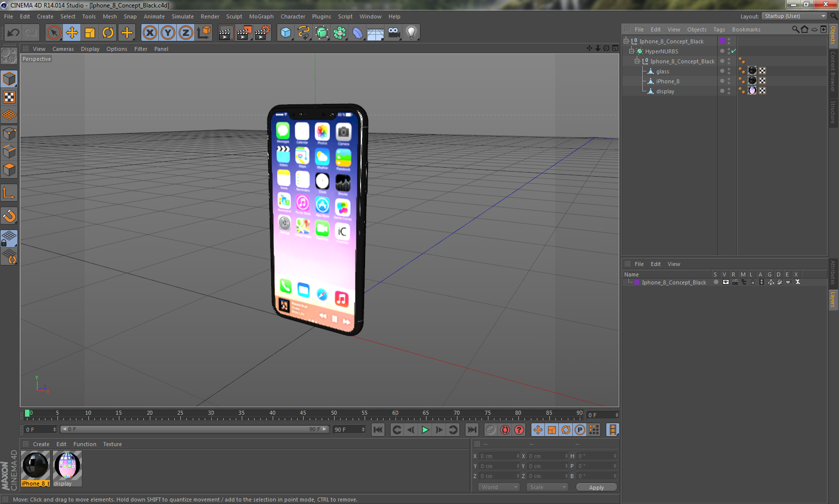839x504 pixels.
Task: Go to start of animation
Action: [x=378, y=430]
